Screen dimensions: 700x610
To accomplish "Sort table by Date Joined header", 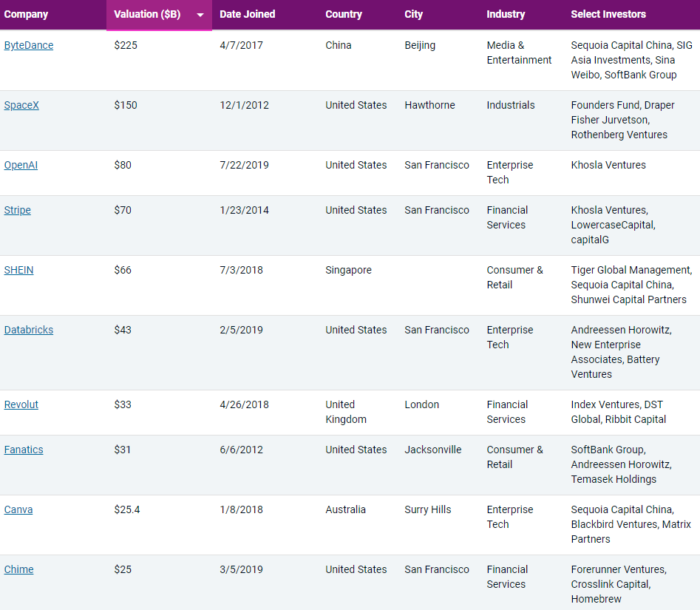I will point(248,14).
